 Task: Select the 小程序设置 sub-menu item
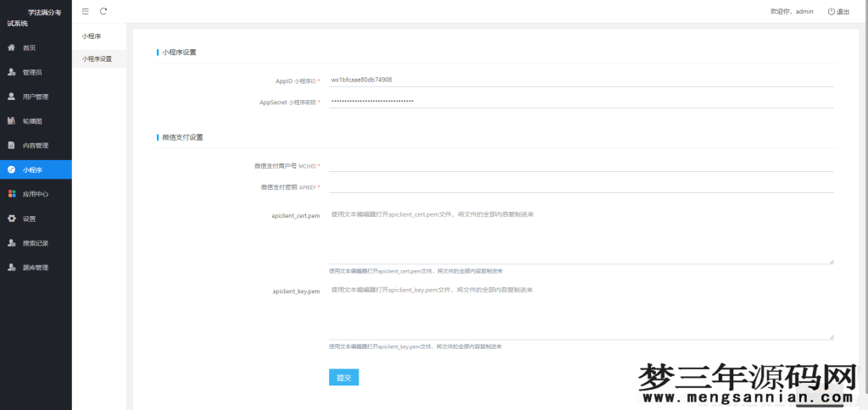97,58
